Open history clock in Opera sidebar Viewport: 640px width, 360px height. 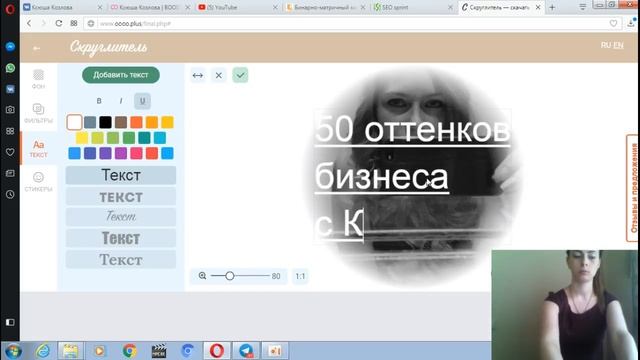click(x=10, y=195)
